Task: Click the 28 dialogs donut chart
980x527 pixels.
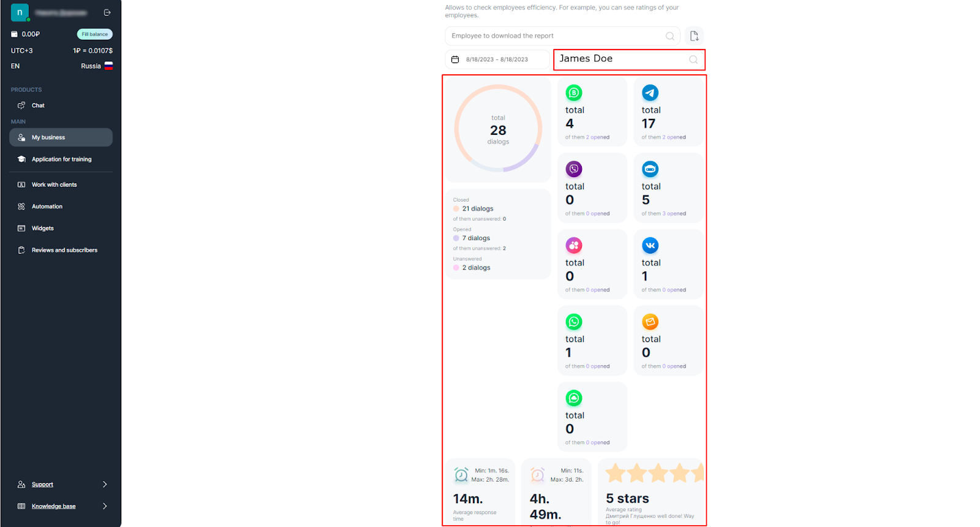Action: pos(498,129)
